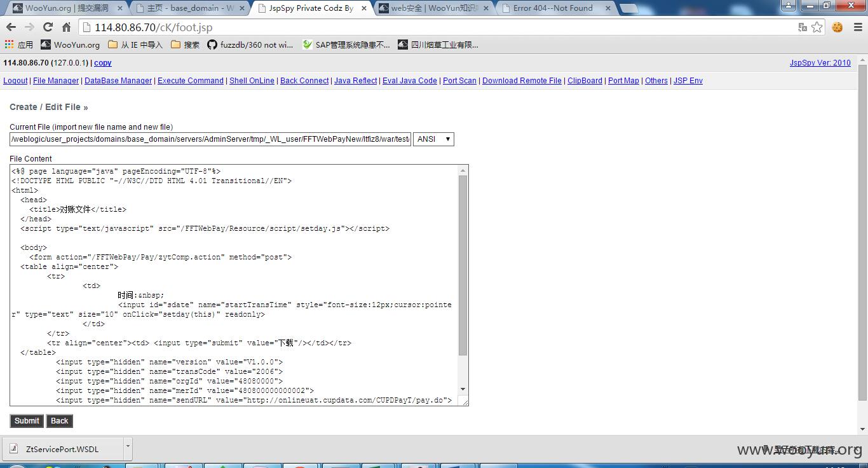Open the WooYun.org bookmark
868x468 pixels.
[x=71, y=45]
